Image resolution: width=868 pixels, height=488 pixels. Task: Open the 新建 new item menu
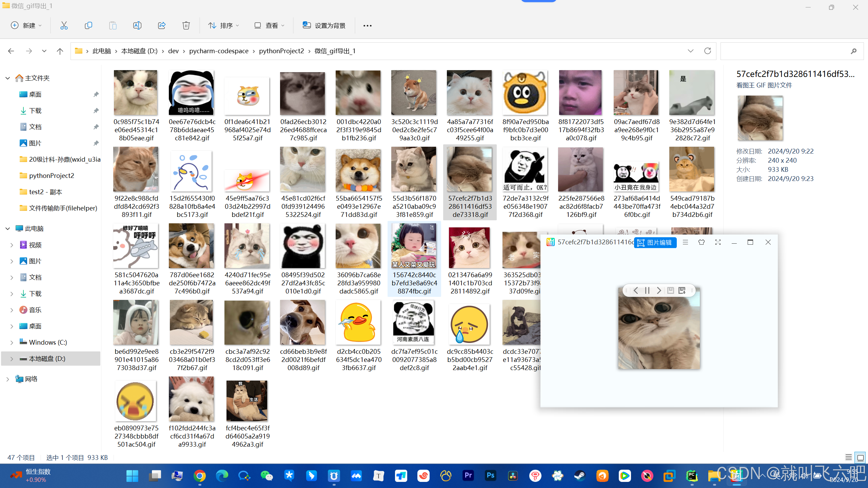tap(26, 25)
